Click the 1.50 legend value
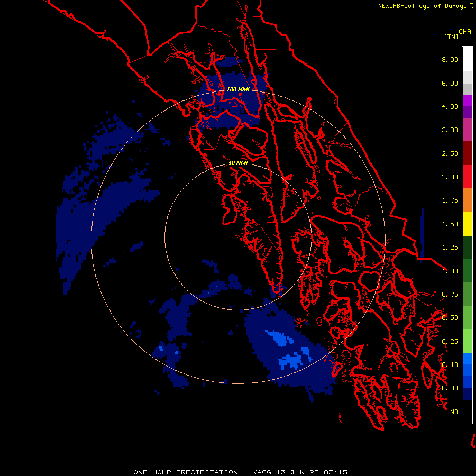 (450, 224)
